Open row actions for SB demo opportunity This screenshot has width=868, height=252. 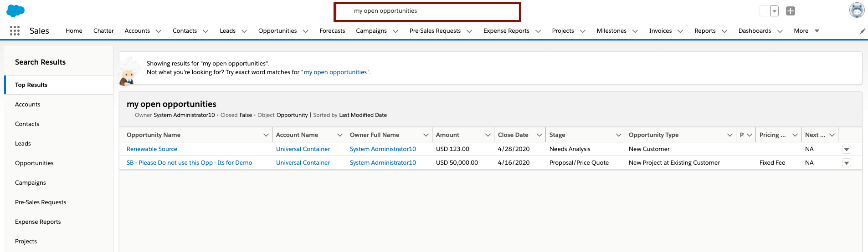(x=847, y=163)
